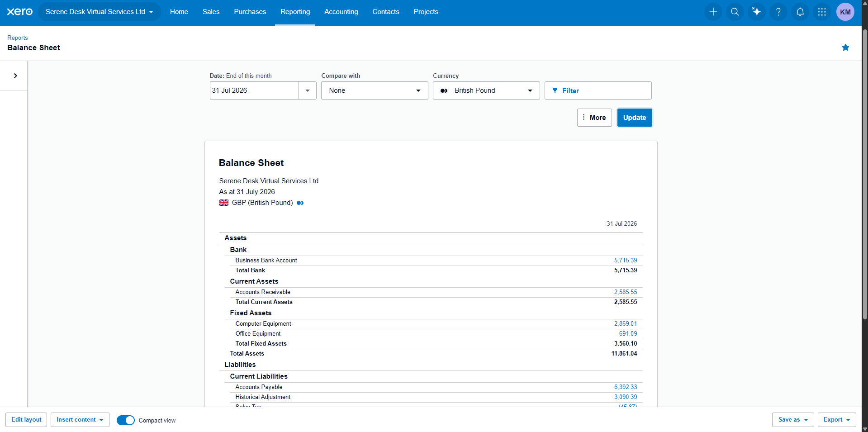This screenshot has width=868, height=432.
Task: Click the Update button
Action: click(x=635, y=118)
